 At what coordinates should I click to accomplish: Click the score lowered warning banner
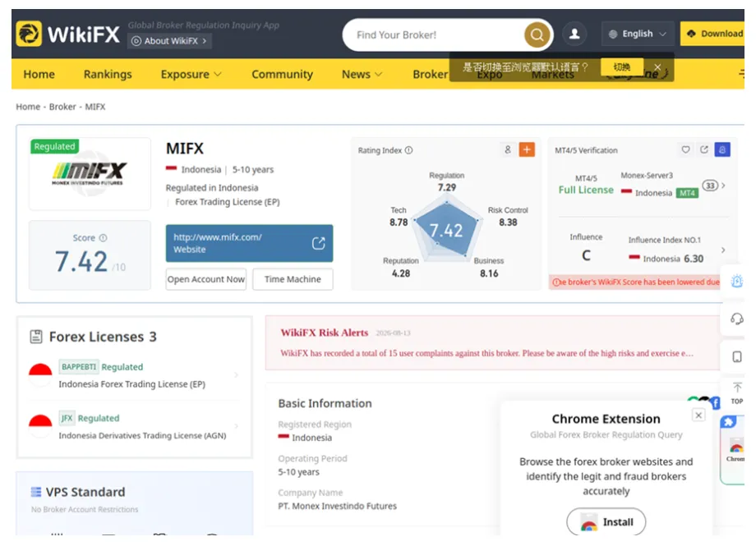(635, 282)
